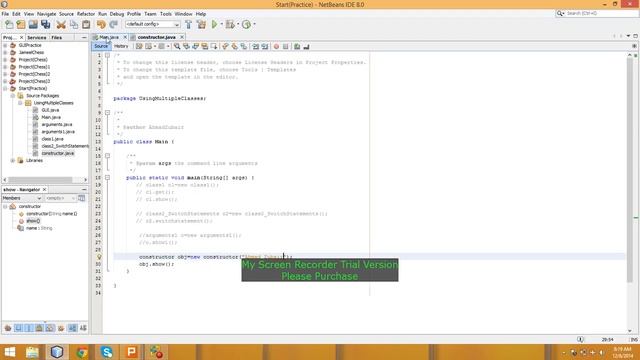Switch to the constructor.java editor tab
This screenshot has width=640, height=360.
click(156, 37)
